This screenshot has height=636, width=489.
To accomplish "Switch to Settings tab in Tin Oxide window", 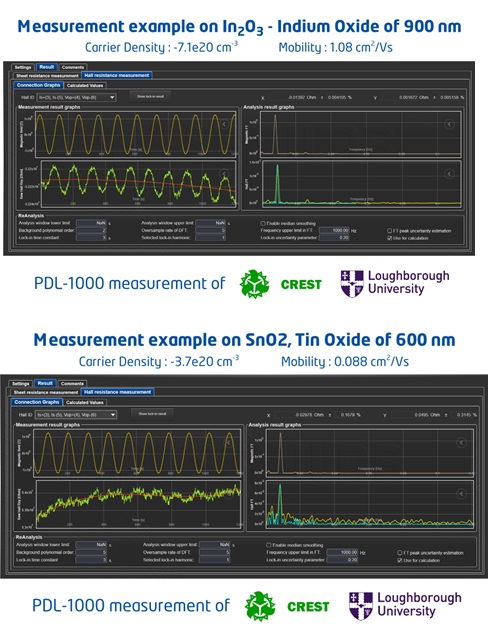I will (x=21, y=384).
